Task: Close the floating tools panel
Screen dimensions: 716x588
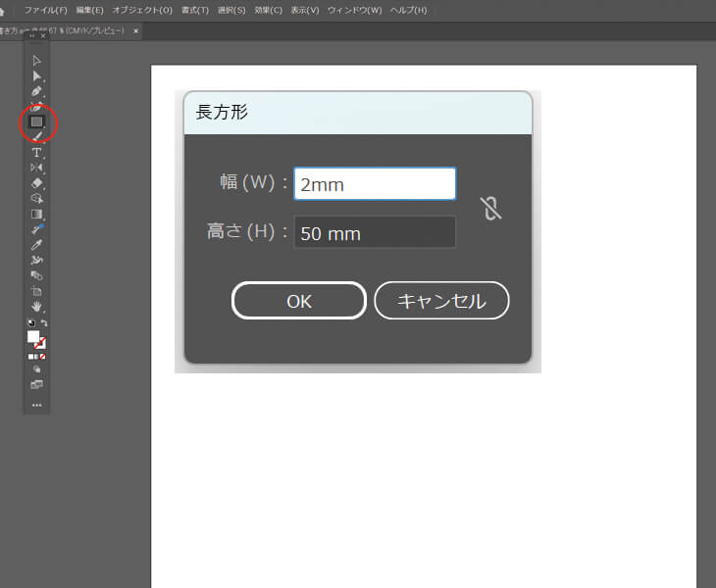Action: tap(43, 36)
